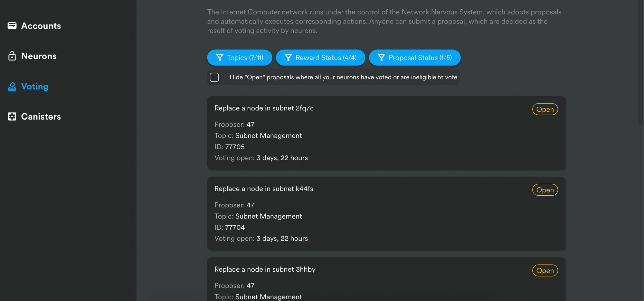Click ID 77705 text
This screenshot has height=301, width=644.
(x=230, y=147)
